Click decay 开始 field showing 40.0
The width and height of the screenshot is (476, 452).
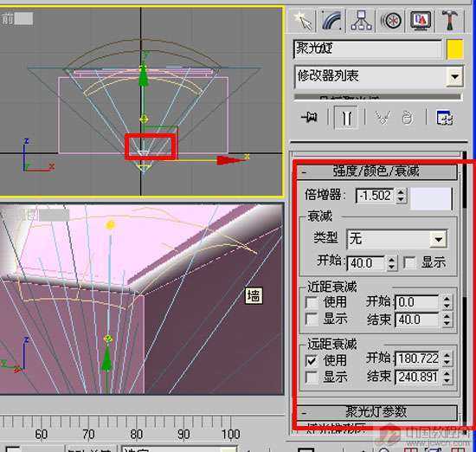tap(366, 263)
